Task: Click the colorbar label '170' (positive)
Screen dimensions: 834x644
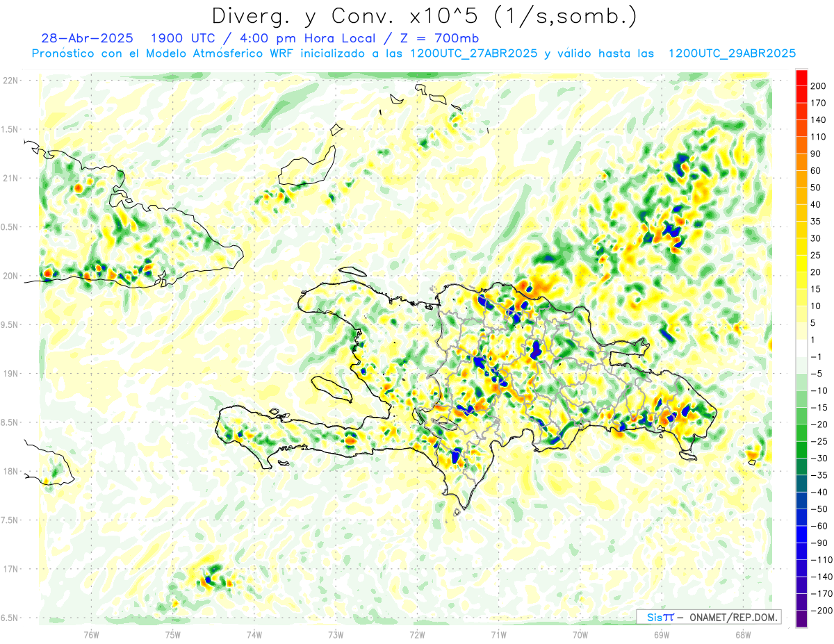Action: coord(818,103)
